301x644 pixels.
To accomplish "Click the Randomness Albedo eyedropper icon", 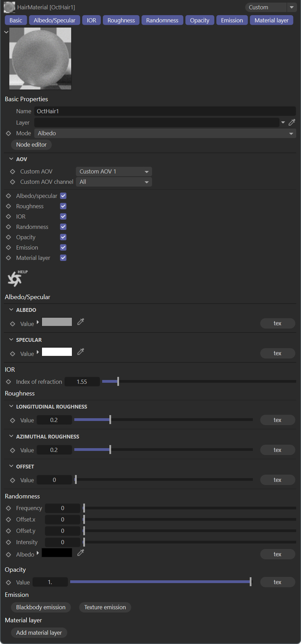I will (81, 553).
